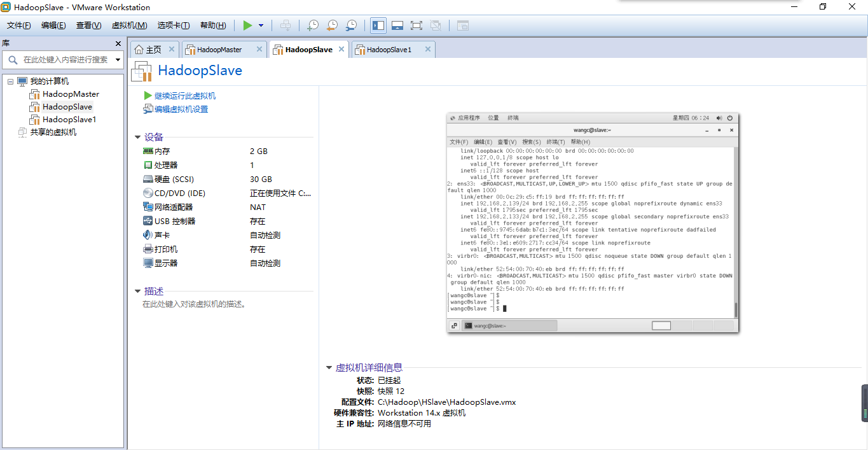Select HadoopSlave in the library tree
Viewport: 868px width, 450px height.
67,107
